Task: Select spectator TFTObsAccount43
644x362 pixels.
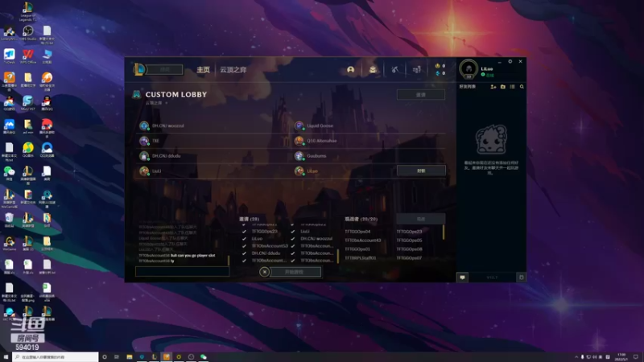Action: 363,241
